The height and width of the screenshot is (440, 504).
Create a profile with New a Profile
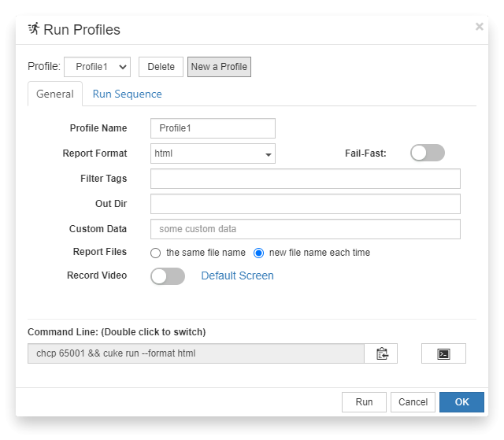click(219, 67)
